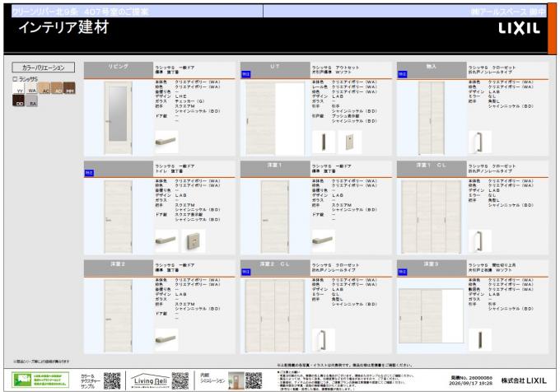The image size is (560, 392).
Task: Select the 物入 room header
Action: click(x=432, y=70)
